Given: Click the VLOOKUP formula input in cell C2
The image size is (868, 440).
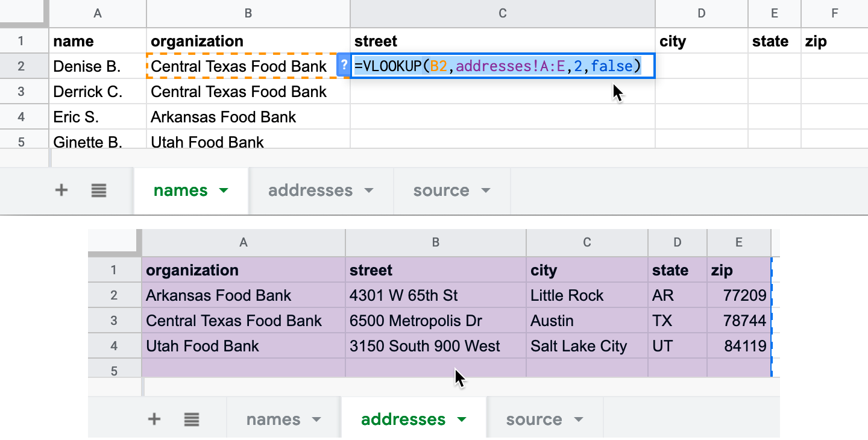Looking at the screenshot, I should click(503, 66).
